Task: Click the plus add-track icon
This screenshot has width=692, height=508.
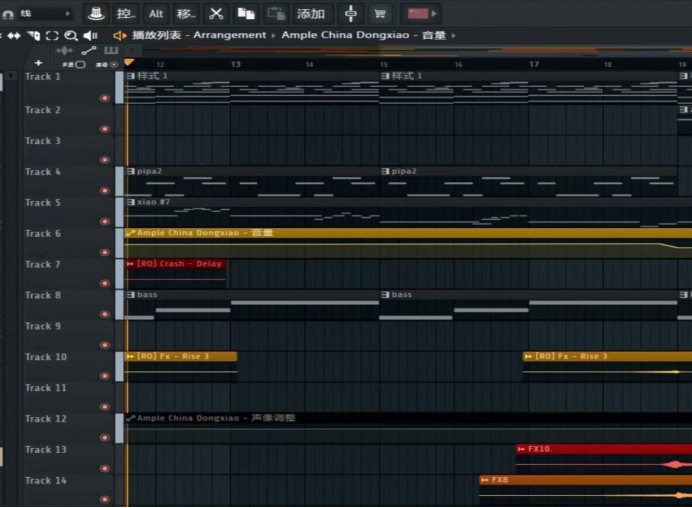Action: (38, 64)
